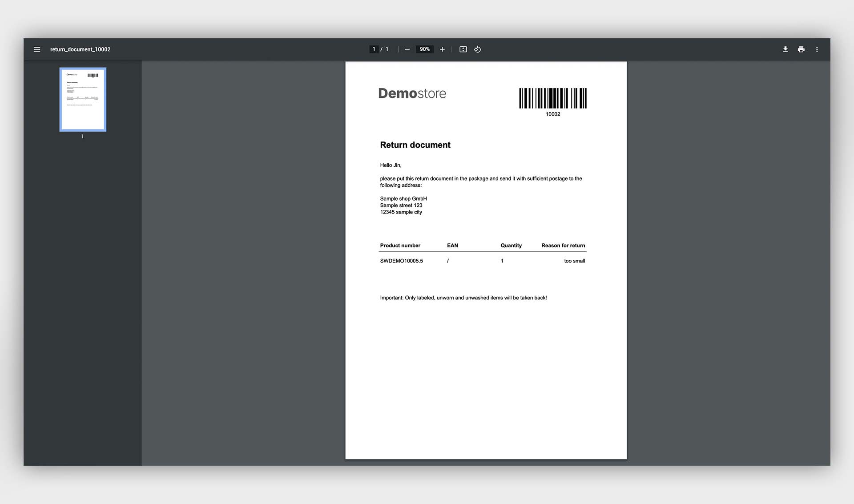The height and width of the screenshot is (504, 854).
Task: Click the page label 1 under thumbnail
Action: coord(82,137)
